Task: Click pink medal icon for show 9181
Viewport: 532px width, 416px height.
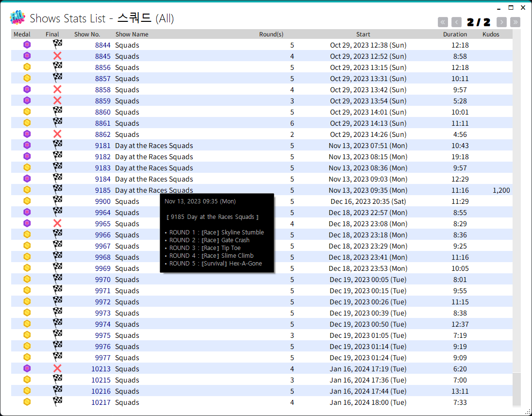Action: [27, 145]
